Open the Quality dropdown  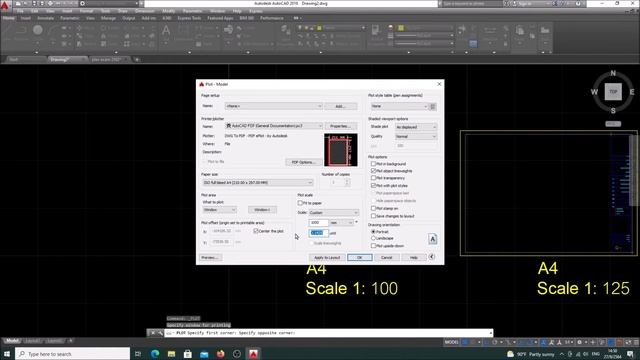coord(416,136)
